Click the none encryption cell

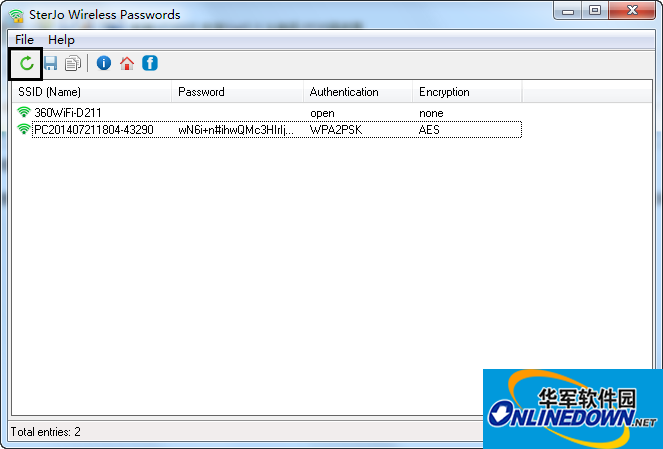[431, 113]
